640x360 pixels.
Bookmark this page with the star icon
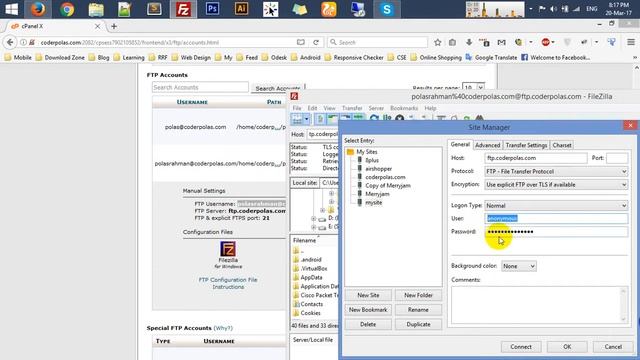tap(438, 42)
